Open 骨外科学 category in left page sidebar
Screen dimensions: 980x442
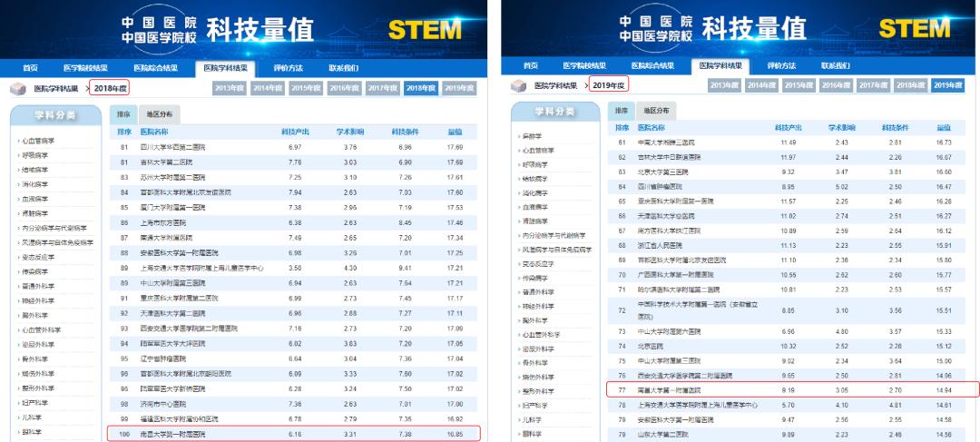(x=35, y=359)
